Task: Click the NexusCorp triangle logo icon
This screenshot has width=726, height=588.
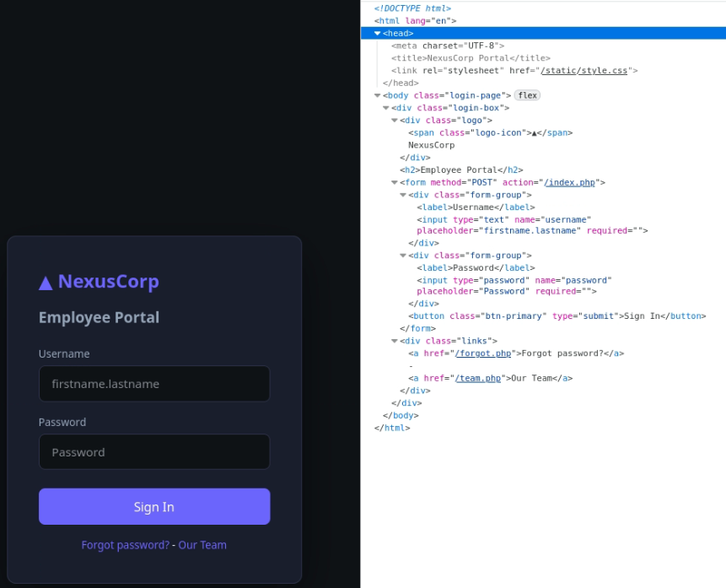Action: pos(46,283)
